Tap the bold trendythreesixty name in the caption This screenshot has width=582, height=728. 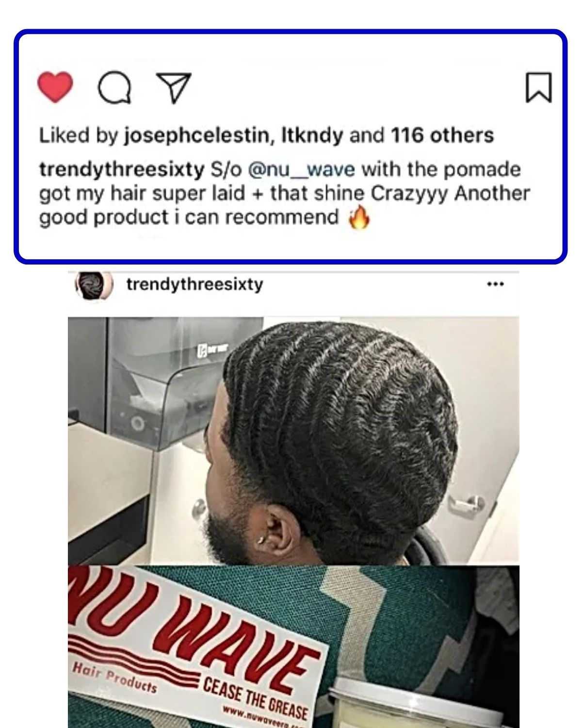[122, 170]
